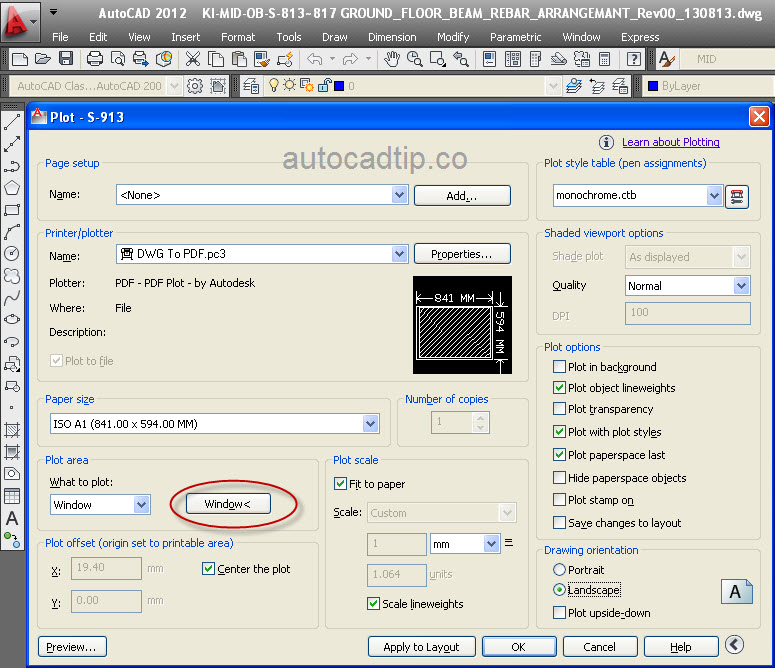
Task: Enable Plot transparency checkbox
Action: (559, 409)
